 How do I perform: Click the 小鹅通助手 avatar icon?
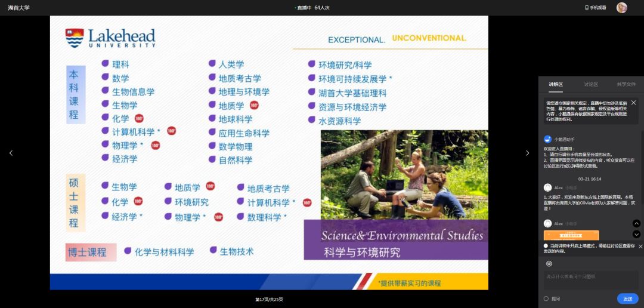click(547, 140)
